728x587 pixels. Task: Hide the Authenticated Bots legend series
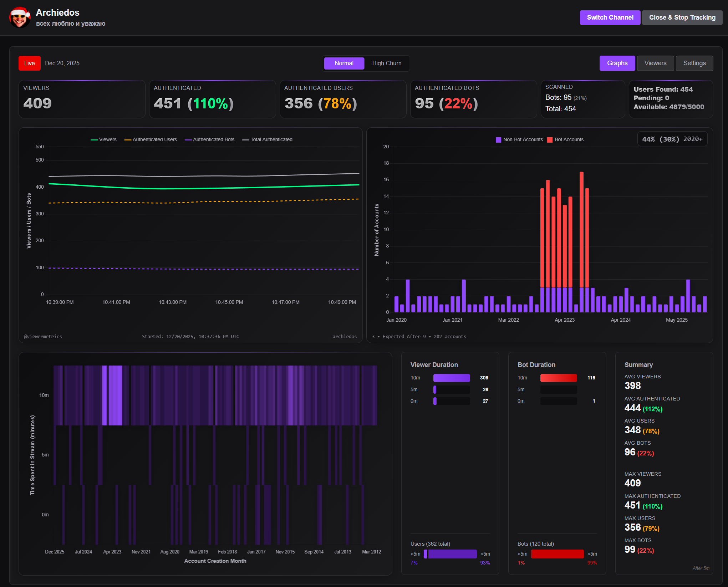(210, 139)
